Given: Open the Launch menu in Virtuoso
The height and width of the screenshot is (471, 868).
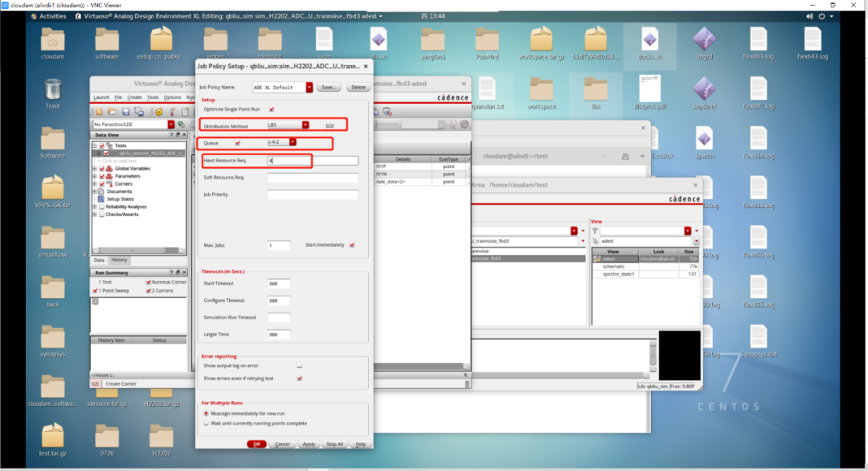Looking at the screenshot, I should pos(101,97).
